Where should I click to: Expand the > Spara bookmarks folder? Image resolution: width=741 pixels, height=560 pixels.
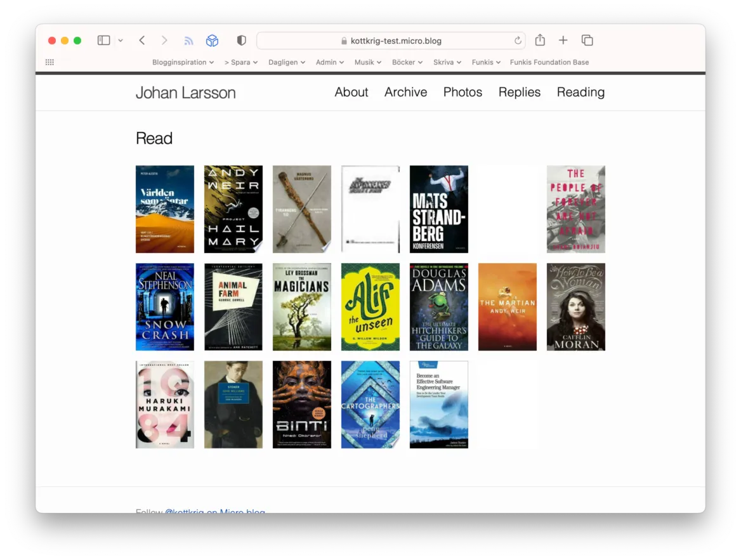241,62
